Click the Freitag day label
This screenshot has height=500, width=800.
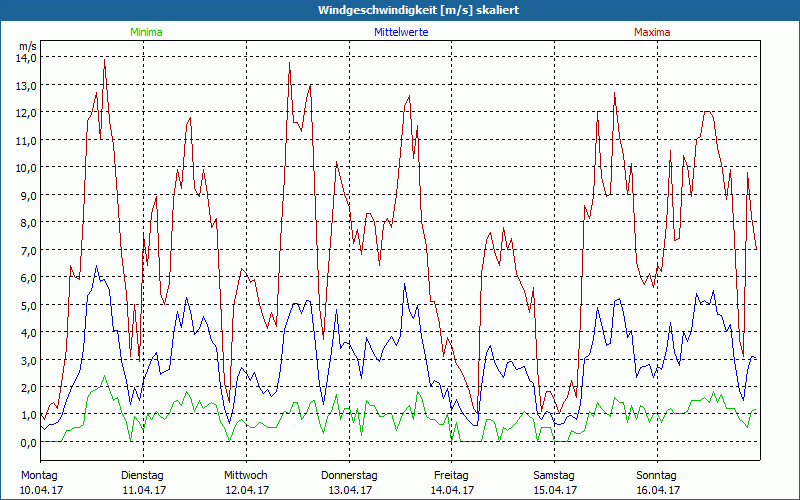click(451, 476)
